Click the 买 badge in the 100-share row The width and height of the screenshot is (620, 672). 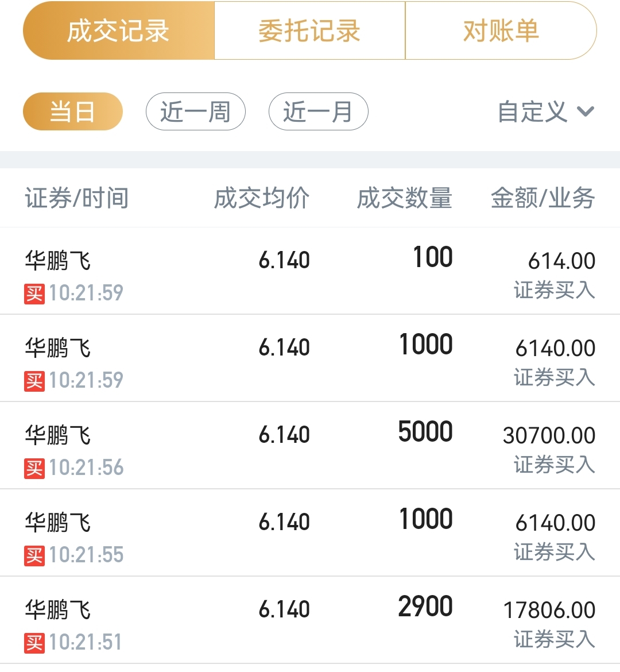pyautogui.click(x=34, y=294)
